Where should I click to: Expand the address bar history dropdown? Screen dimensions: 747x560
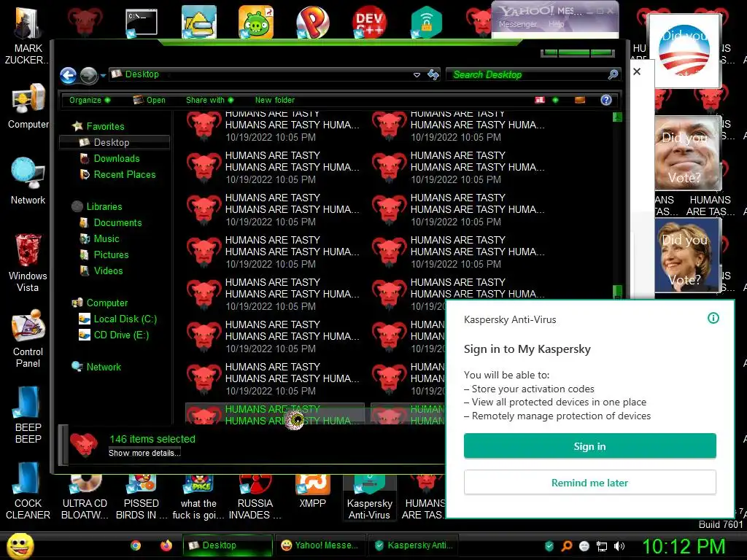tap(417, 75)
